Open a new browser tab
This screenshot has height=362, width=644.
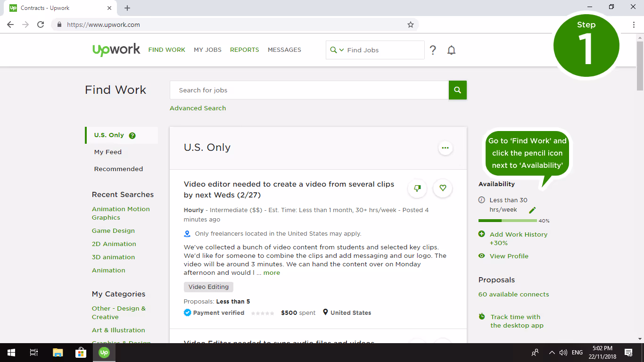tap(127, 8)
